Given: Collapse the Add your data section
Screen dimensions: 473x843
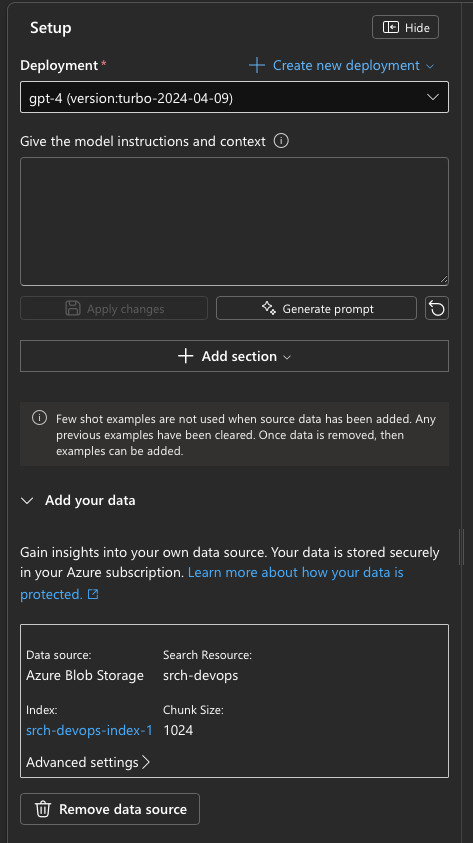Looking at the screenshot, I should pyautogui.click(x=27, y=501).
